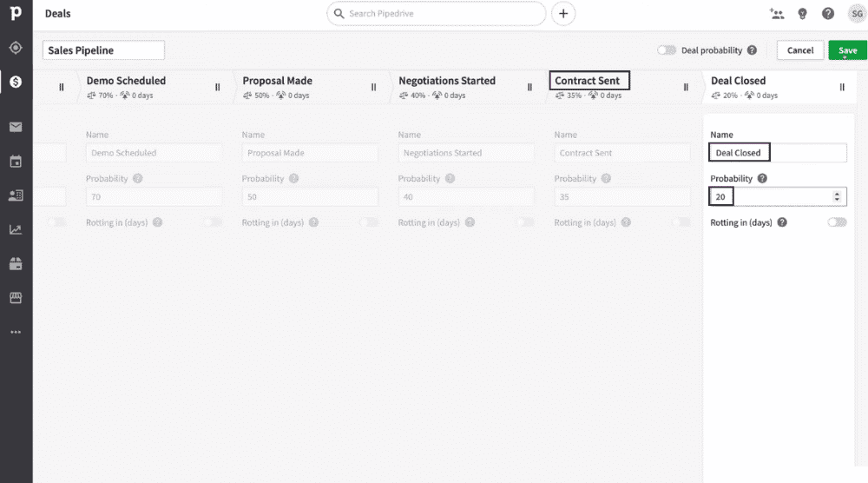The width and height of the screenshot is (868, 483).
Task: Click the Negotiations Started stage drag handle
Action: click(x=529, y=87)
